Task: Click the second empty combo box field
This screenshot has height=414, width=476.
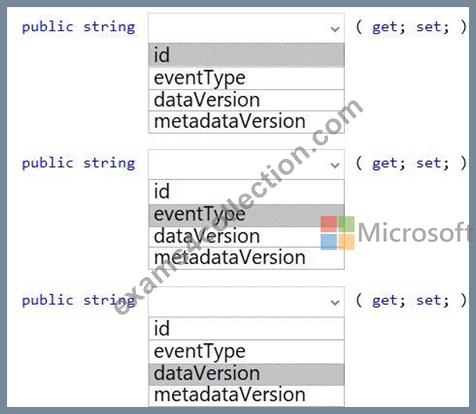Action: (x=246, y=164)
